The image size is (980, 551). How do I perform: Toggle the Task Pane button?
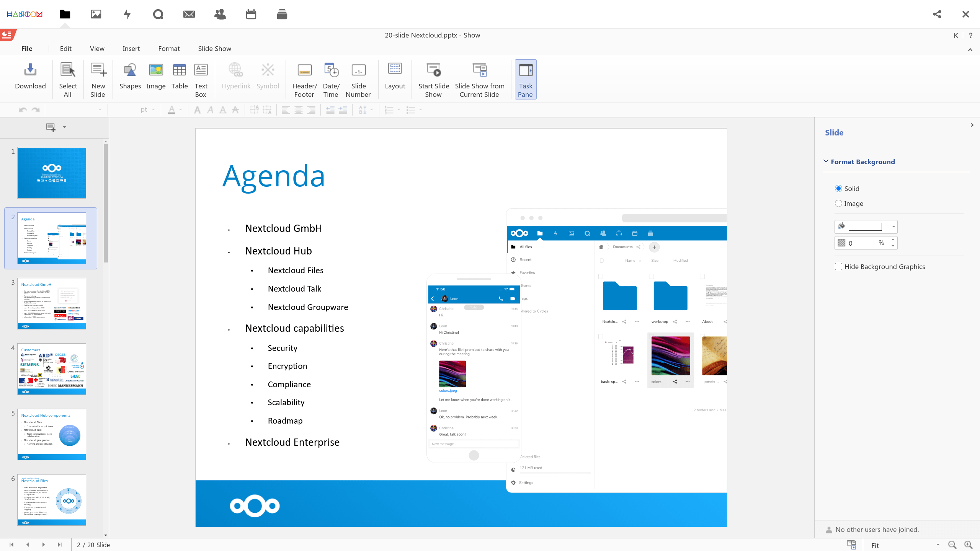click(526, 79)
